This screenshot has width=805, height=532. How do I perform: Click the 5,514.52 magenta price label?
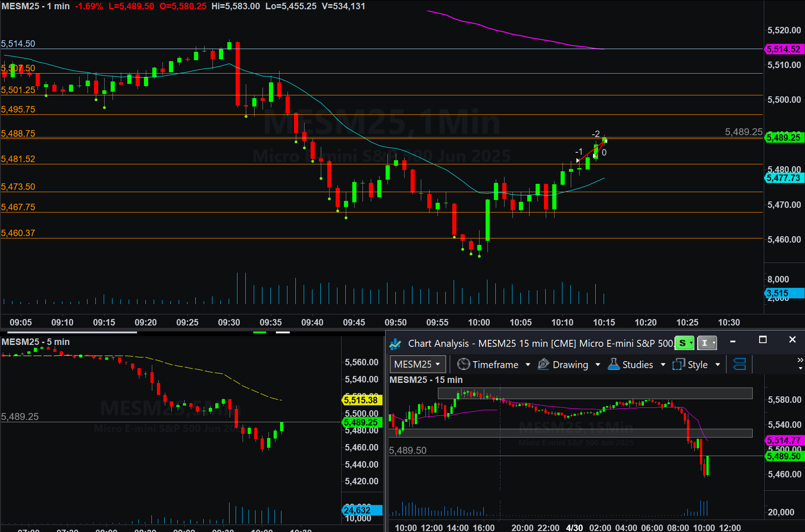784,49
